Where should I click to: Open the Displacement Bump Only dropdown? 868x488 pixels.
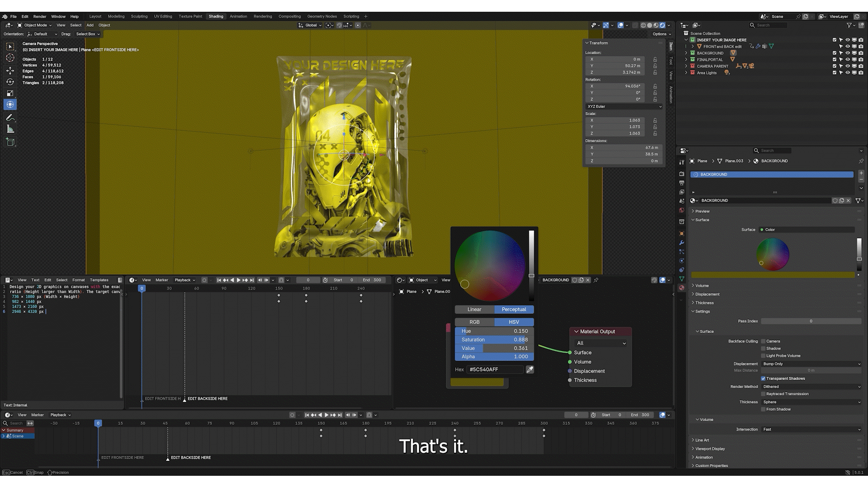click(811, 364)
